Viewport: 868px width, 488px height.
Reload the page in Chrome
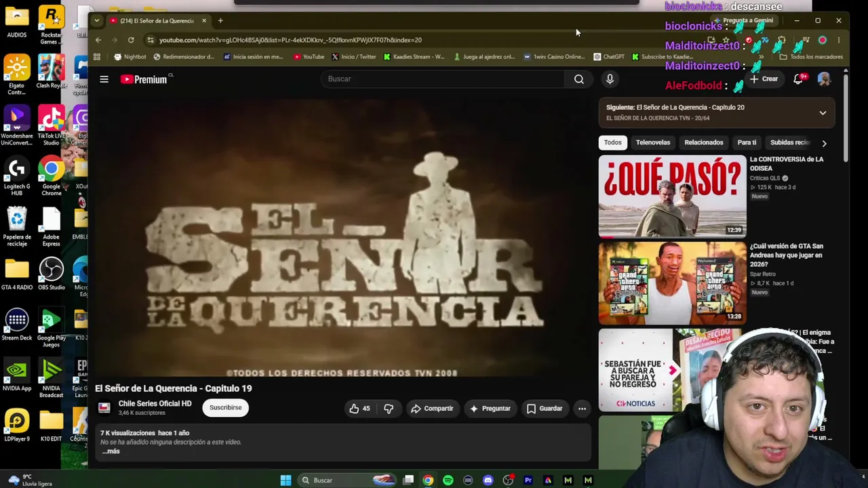(x=131, y=40)
